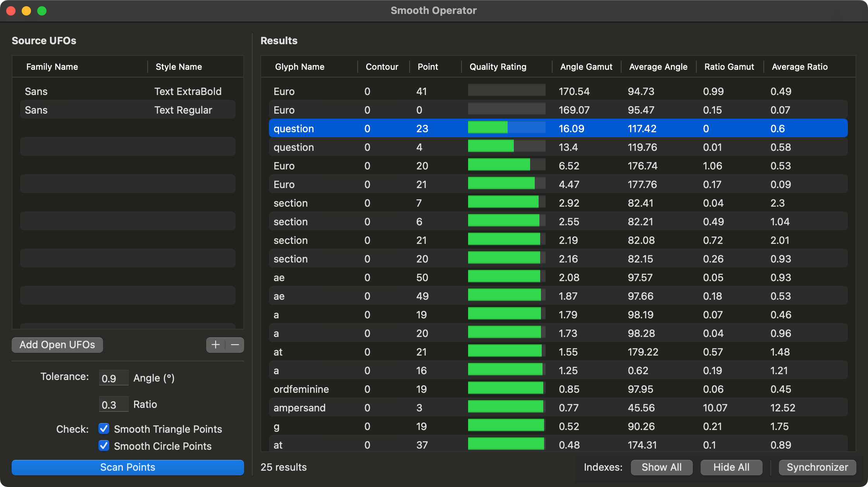
Task: Select Sans Text Regular source row
Action: pos(128,110)
